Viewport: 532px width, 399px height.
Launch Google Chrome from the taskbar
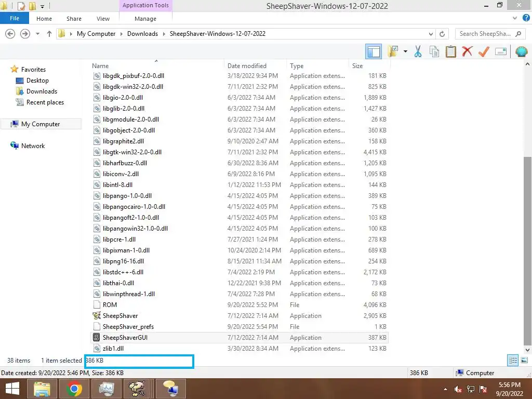click(x=74, y=389)
